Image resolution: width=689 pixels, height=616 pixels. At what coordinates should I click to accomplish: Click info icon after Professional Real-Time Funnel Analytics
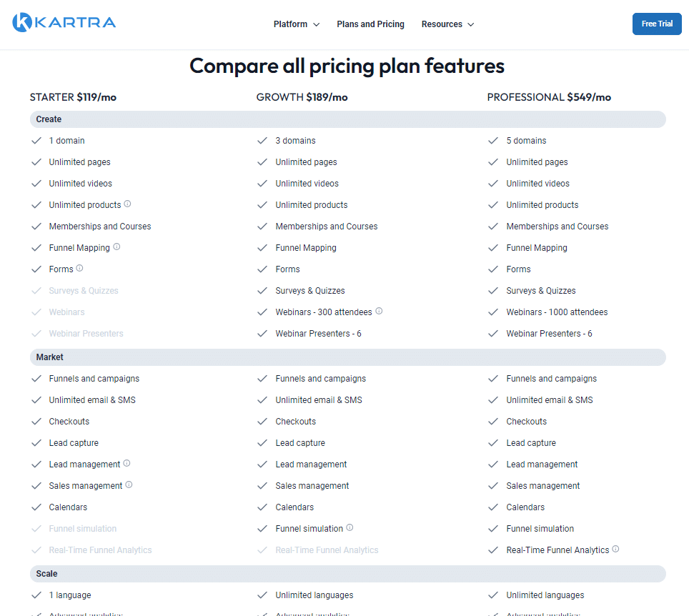coord(615,550)
